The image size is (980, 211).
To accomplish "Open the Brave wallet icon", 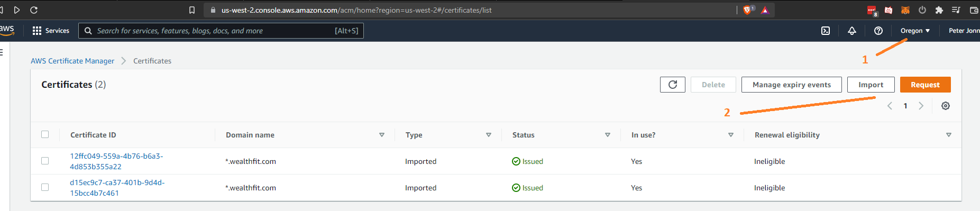I will (x=974, y=10).
